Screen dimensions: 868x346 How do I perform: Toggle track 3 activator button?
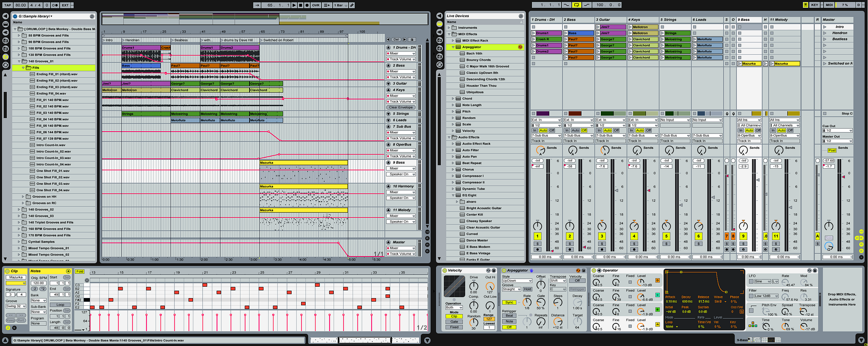point(602,236)
